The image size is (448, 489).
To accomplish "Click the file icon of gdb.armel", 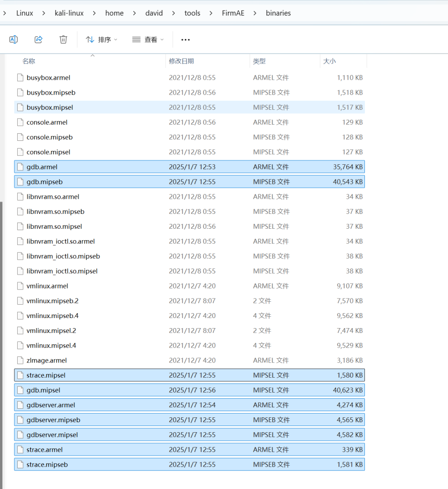I will (x=20, y=167).
